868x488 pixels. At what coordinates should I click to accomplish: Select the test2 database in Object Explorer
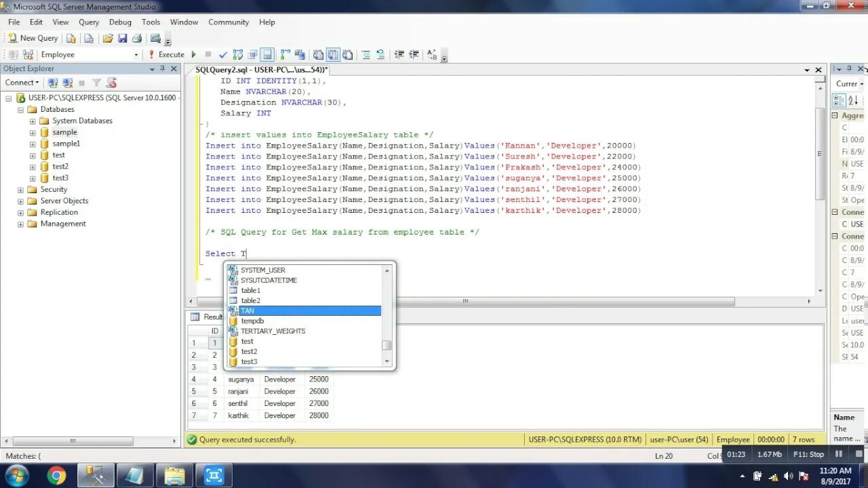60,167
